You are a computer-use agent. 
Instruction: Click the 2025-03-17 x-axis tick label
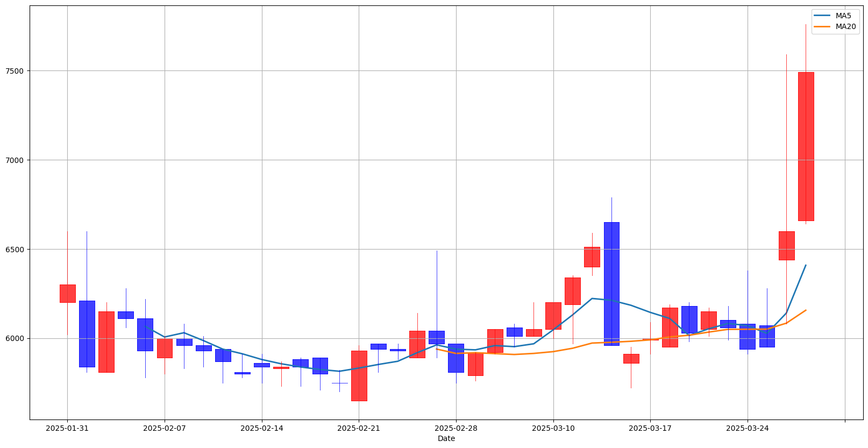click(x=650, y=428)
